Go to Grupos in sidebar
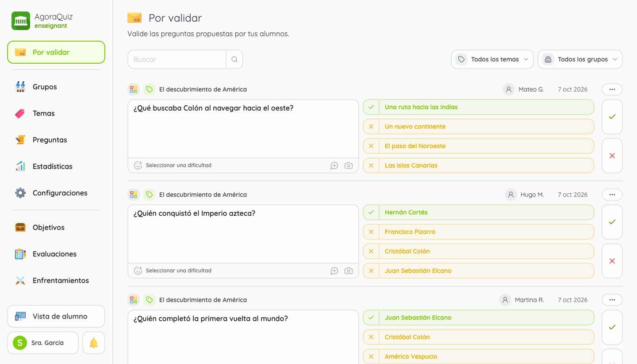This screenshot has width=637, height=364. coord(56,87)
